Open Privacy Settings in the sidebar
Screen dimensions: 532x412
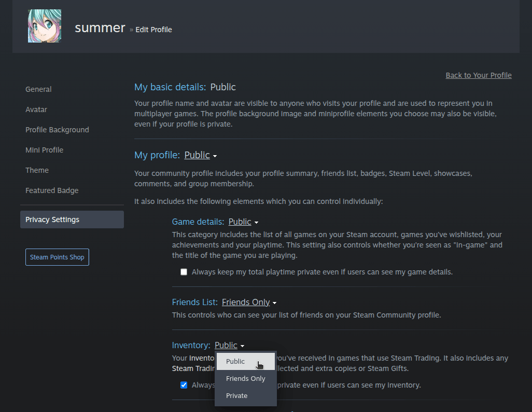coord(52,219)
